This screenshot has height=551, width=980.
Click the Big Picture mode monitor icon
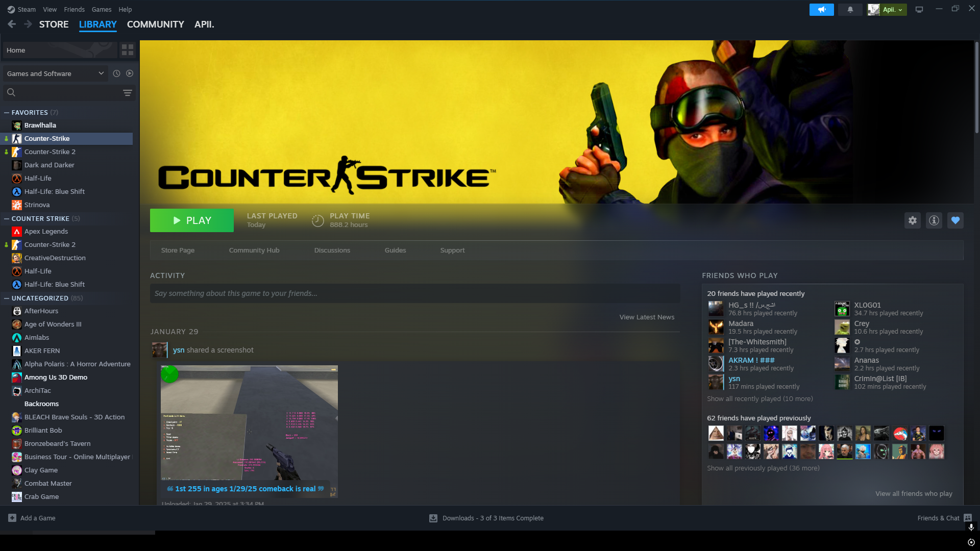[x=919, y=10]
